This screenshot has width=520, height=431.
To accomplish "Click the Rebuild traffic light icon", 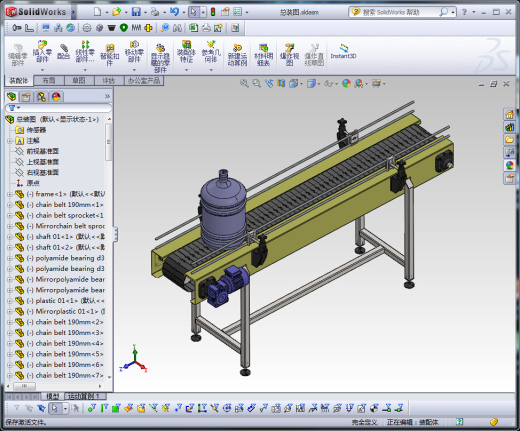I will tap(213, 12).
